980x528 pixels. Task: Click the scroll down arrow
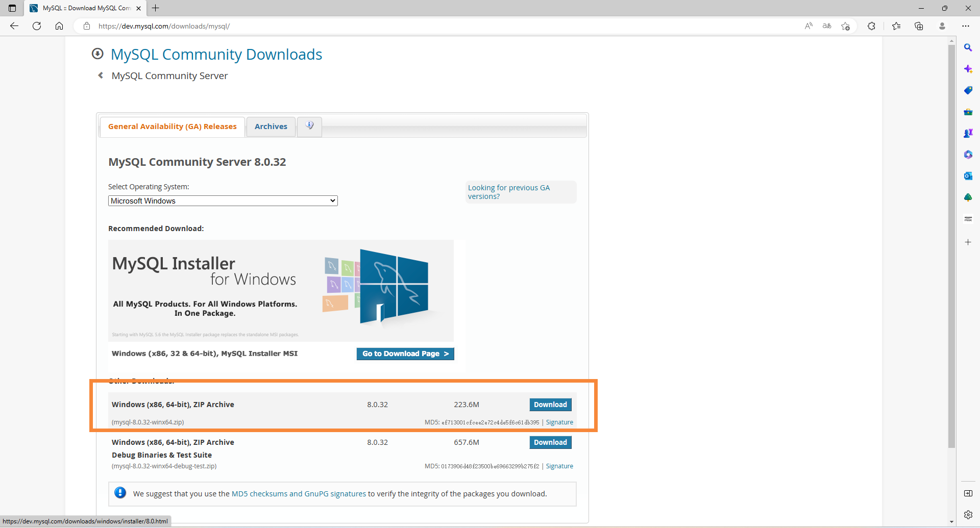(x=951, y=522)
